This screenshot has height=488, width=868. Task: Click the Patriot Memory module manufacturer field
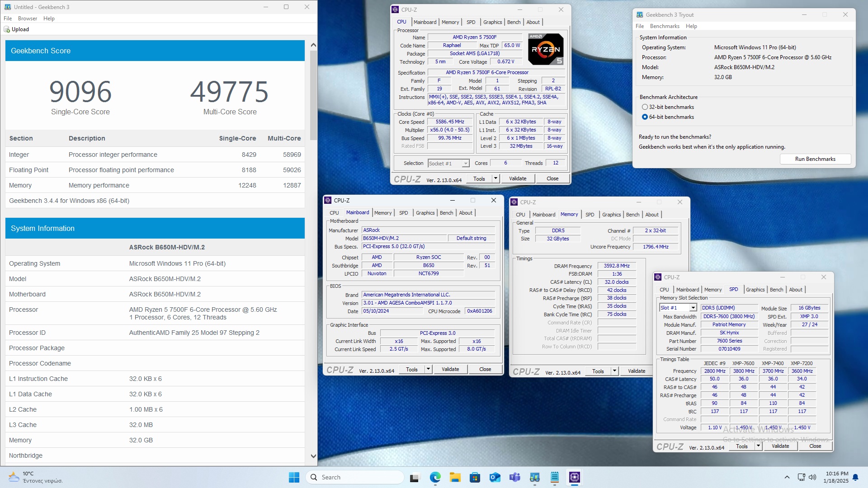click(x=729, y=324)
